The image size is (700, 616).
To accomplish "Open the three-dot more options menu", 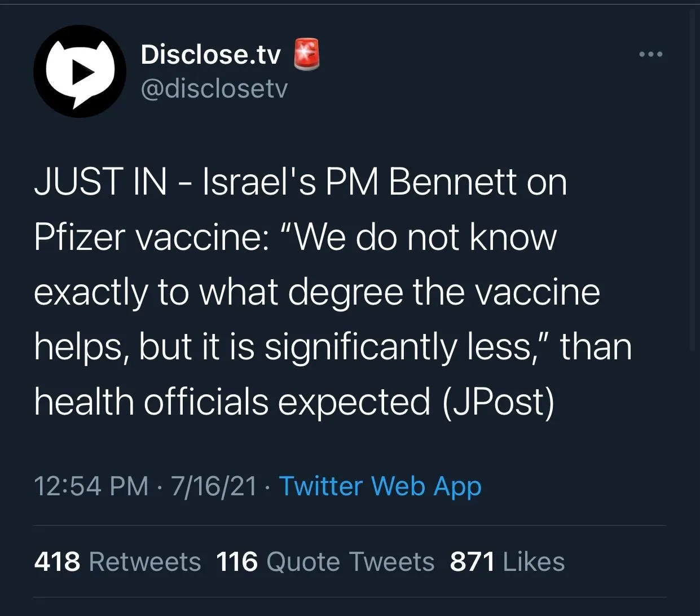I will click(x=651, y=55).
